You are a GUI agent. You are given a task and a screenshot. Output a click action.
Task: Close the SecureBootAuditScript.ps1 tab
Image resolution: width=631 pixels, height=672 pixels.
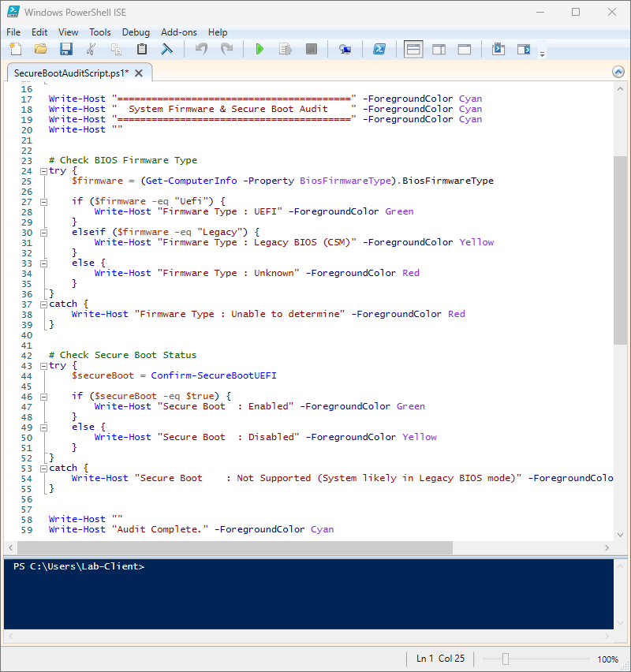pos(138,73)
